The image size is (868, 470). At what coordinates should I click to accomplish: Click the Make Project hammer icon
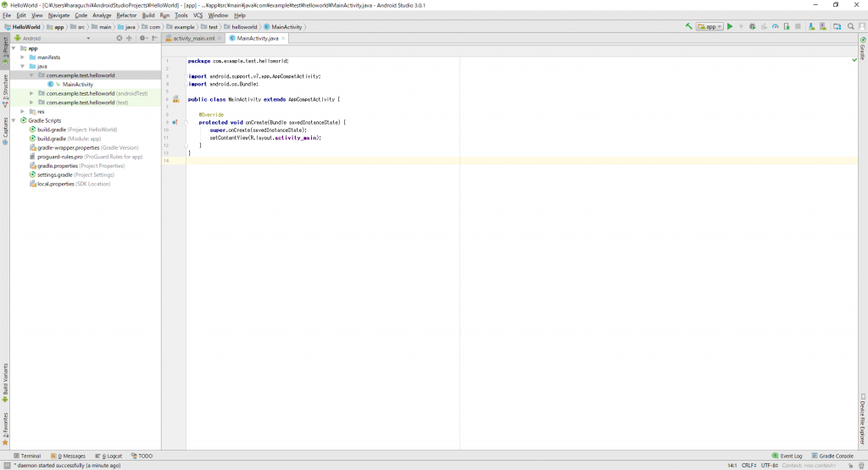point(688,26)
